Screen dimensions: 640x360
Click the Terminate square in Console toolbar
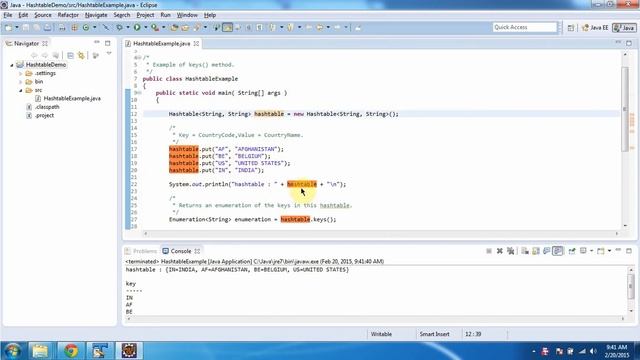click(x=489, y=251)
